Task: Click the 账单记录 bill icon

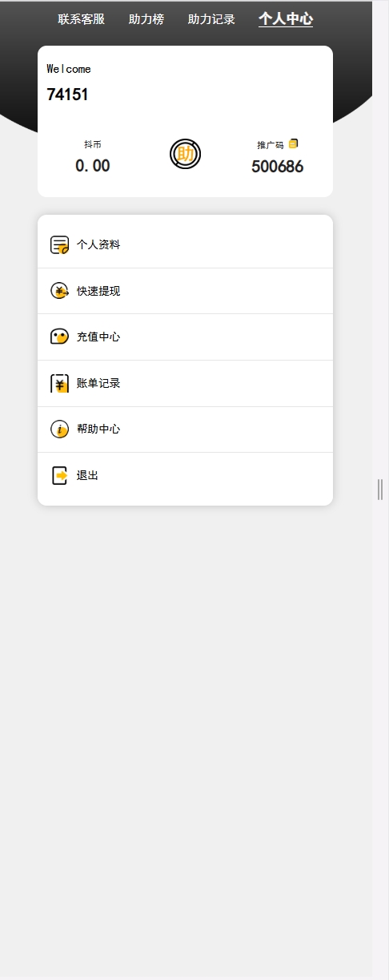Action: (59, 383)
